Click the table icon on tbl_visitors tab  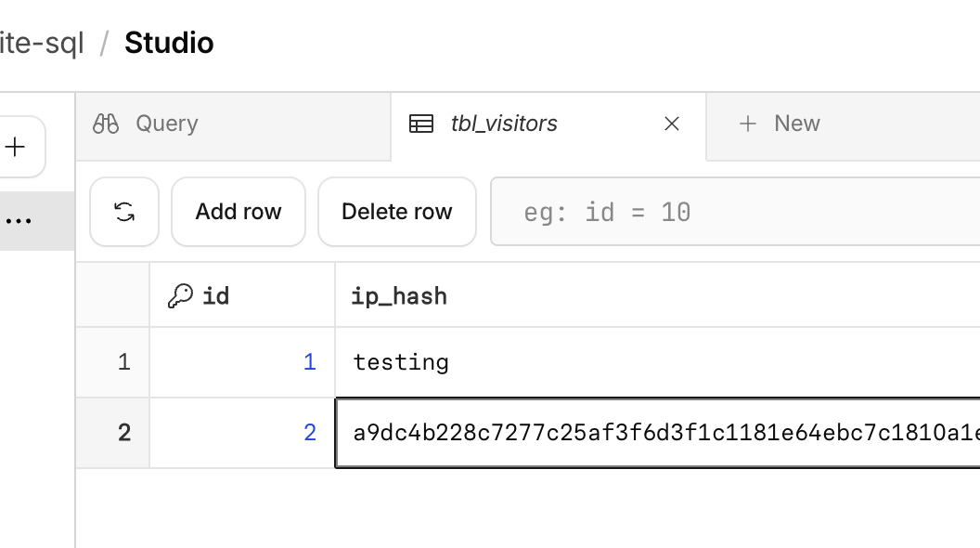[421, 124]
